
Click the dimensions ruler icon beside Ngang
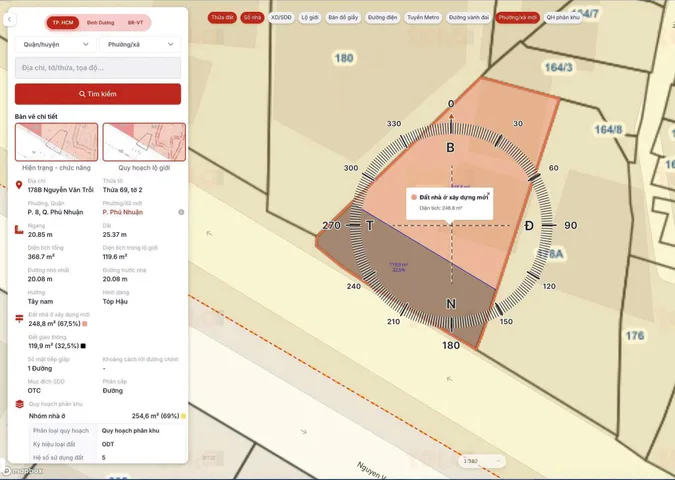(19, 230)
